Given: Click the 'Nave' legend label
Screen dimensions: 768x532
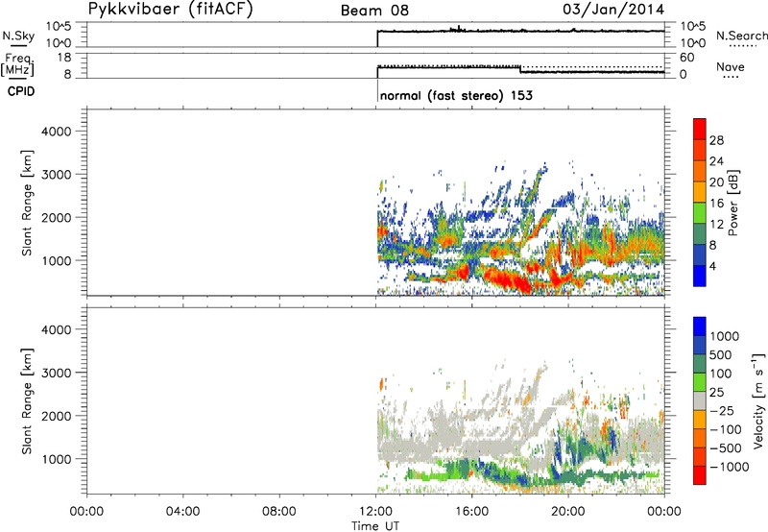Looking at the screenshot, I should 731,67.
